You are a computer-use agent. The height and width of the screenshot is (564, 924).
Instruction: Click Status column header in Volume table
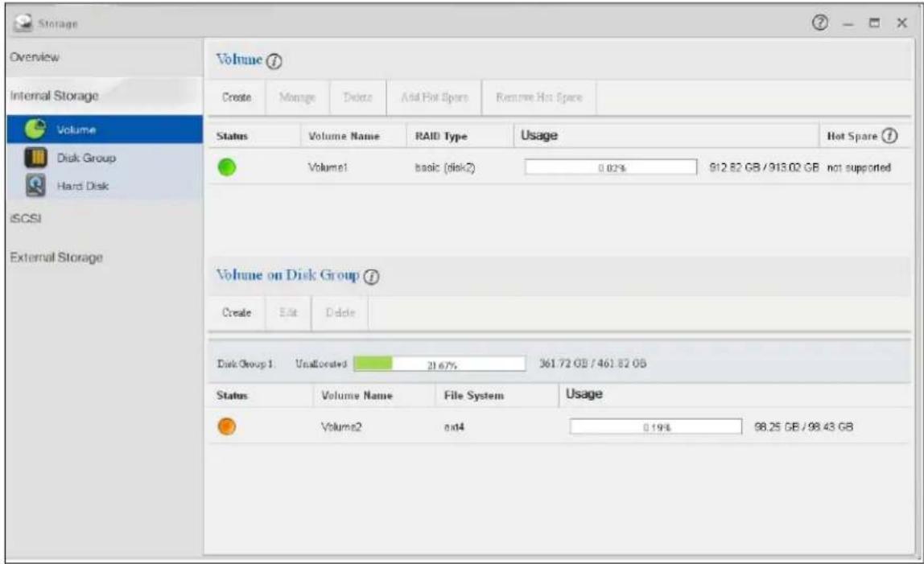pyautogui.click(x=232, y=136)
